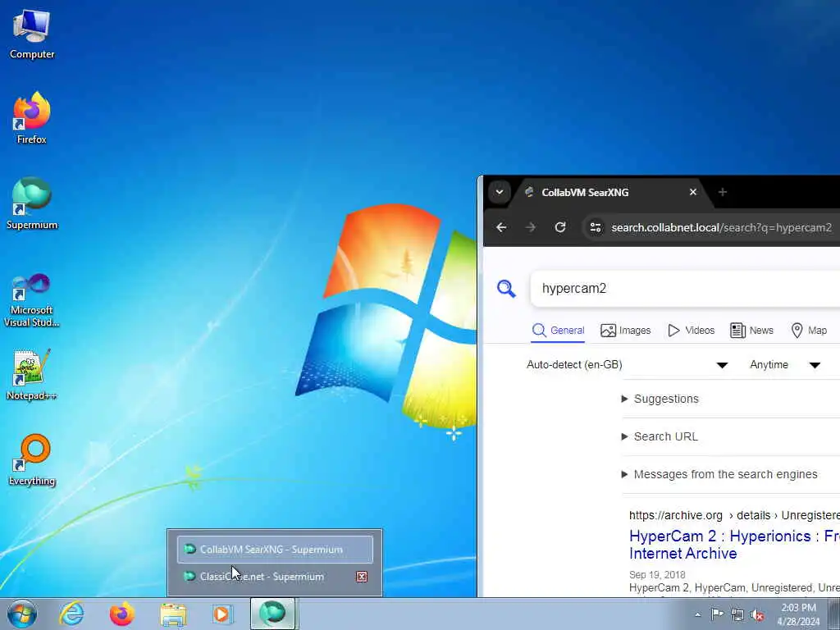Select the General search category
Viewport: 840px width, 630px height.
558,331
